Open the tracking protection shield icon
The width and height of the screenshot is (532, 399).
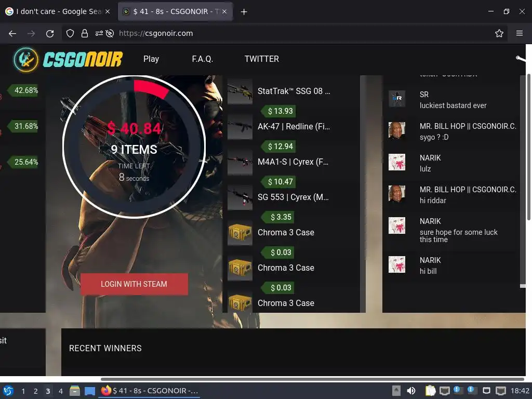70,33
